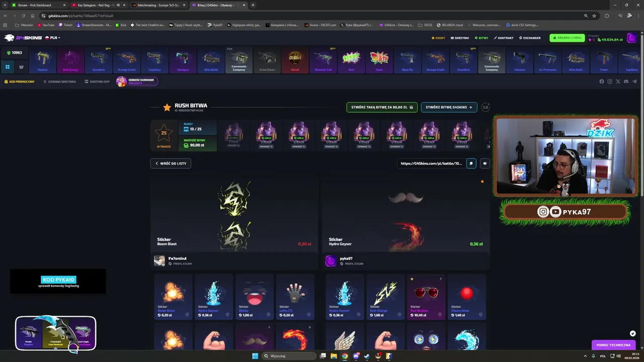Open Windows Start menu
Screen dimensions: 644x362
tap(255, 356)
